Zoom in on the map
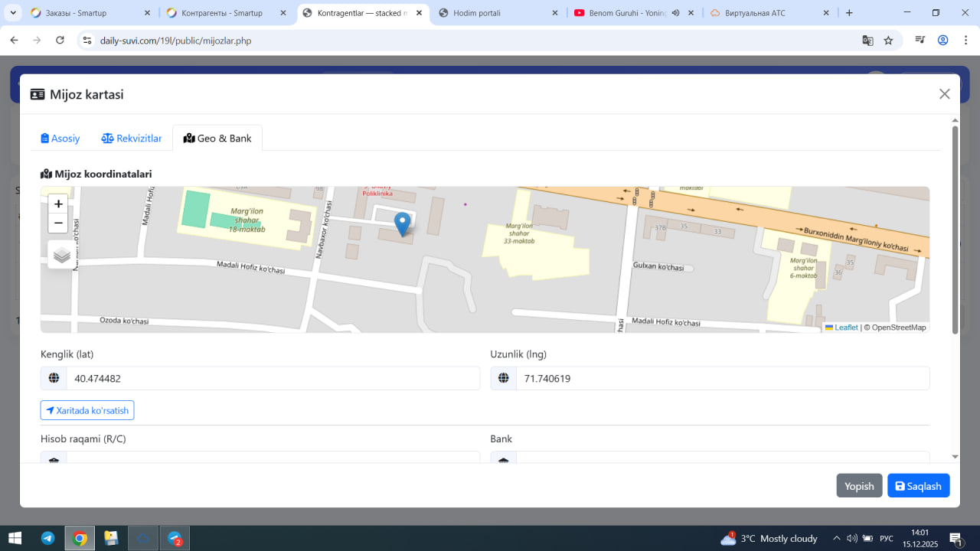 pyautogui.click(x=58, y=204)
